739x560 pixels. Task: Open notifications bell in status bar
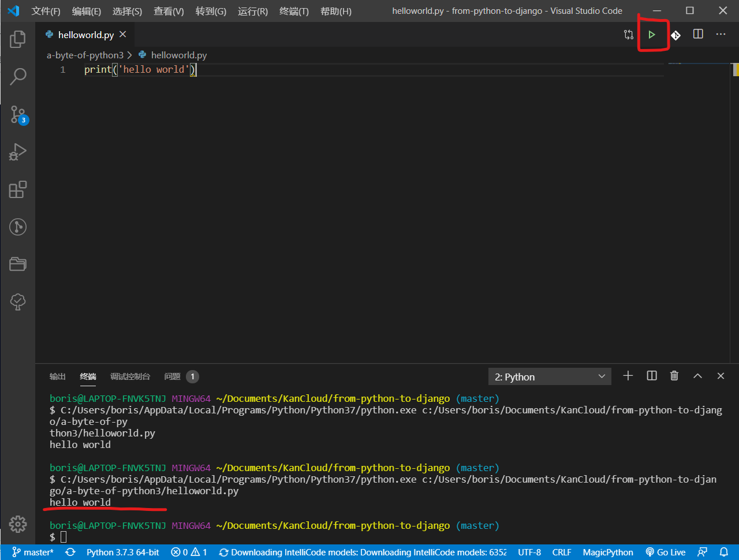(x=724, y=552)
